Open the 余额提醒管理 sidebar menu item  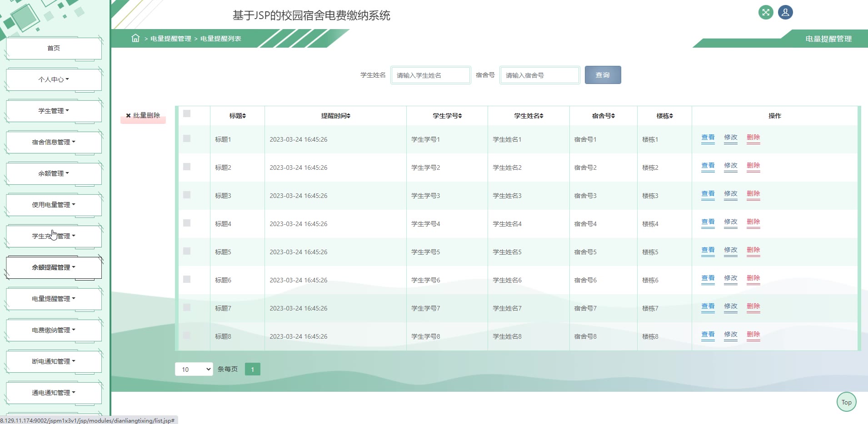[x=54, y=267]
